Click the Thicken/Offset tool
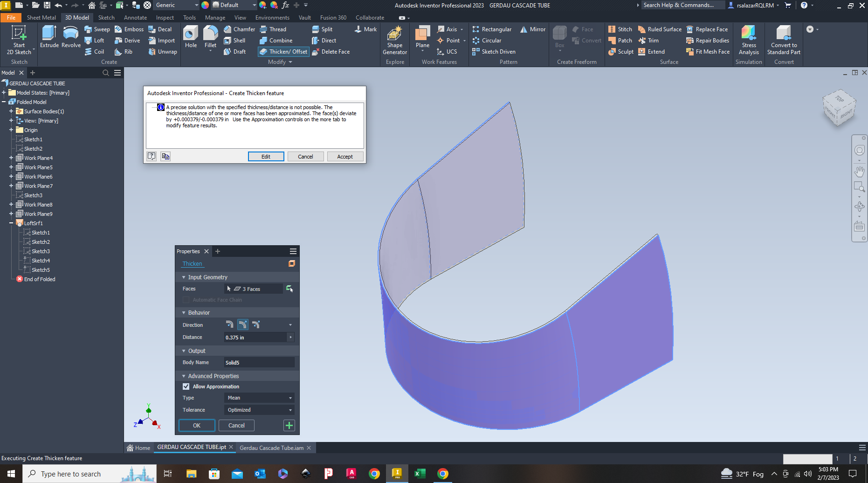The height and width of the screenshot is (483, 868). point(283,52)
